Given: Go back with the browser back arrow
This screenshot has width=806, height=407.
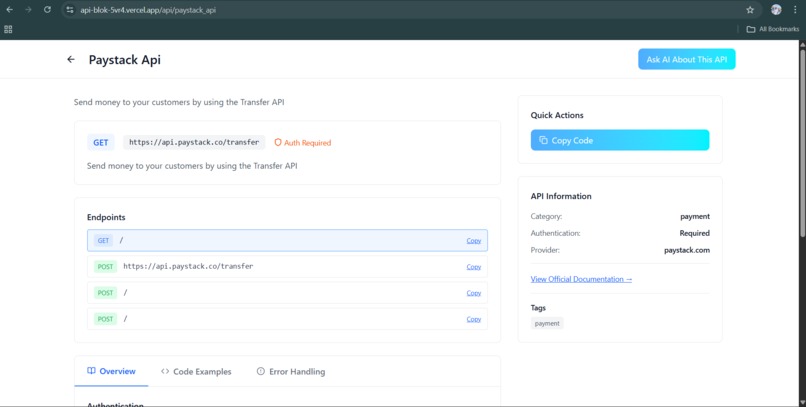Looking at the screenshot, I should [10, 10].
